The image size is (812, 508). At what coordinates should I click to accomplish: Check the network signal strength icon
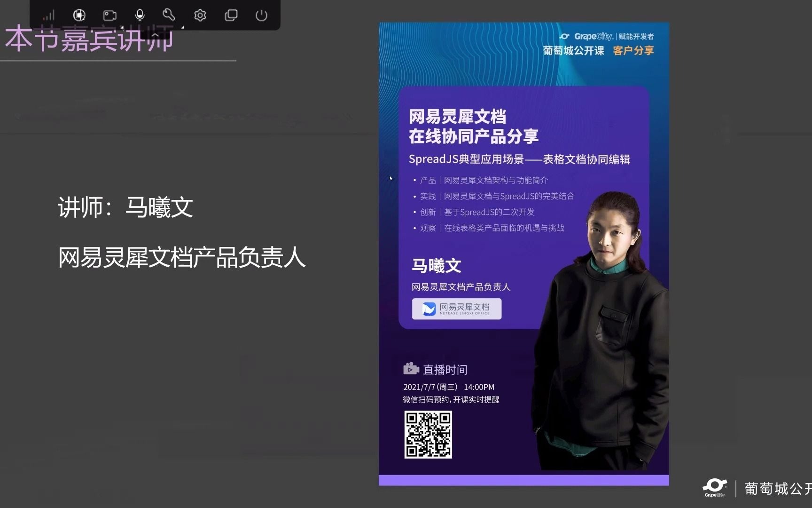(49, 16)
